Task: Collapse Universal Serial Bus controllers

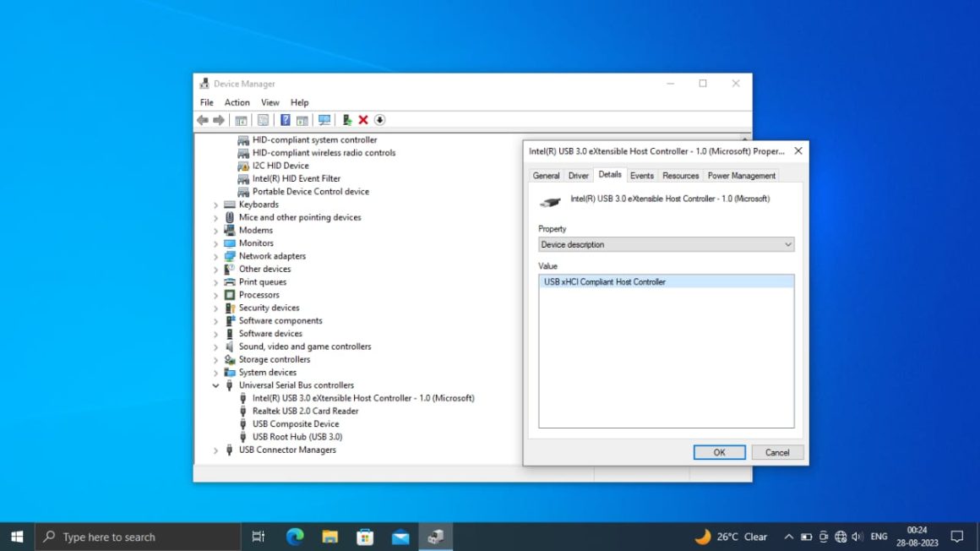Action: click(x=215, y=386)
